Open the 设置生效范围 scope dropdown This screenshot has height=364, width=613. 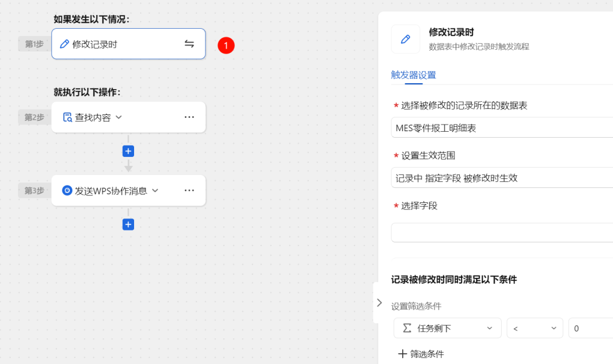coord(502,178)
